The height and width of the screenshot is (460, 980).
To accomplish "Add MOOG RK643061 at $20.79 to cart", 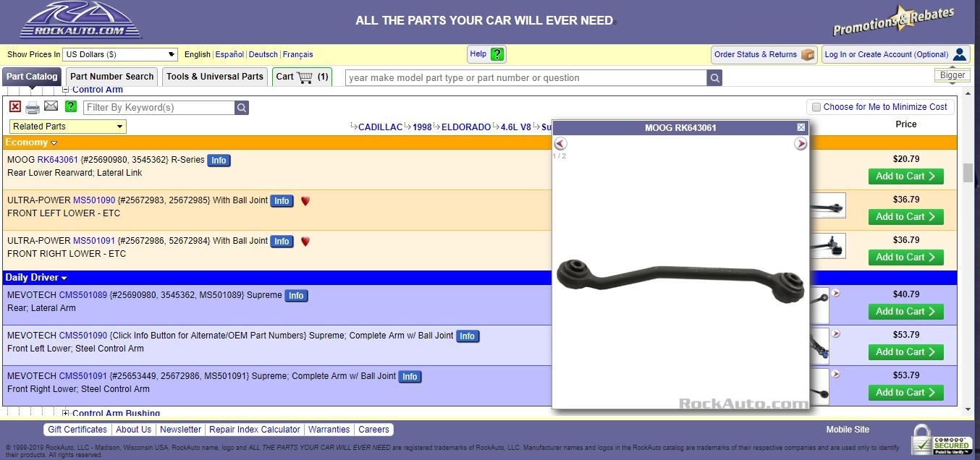I will pos(906,176).
